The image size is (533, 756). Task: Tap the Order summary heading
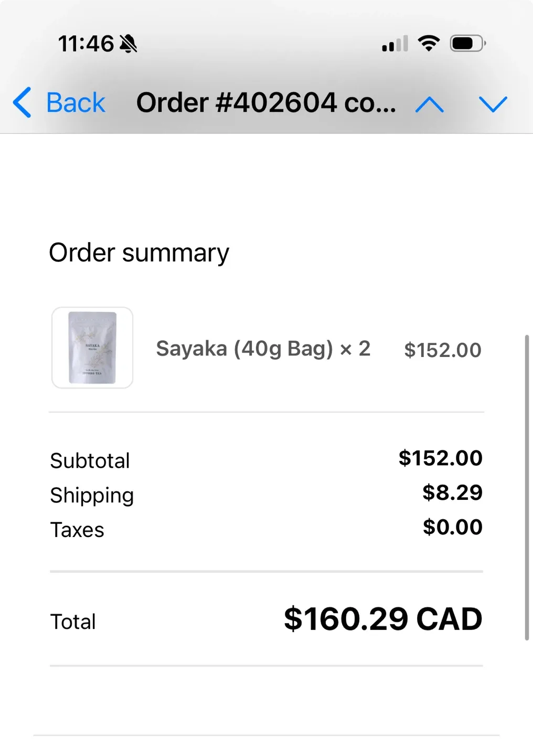tap(139, 253)
